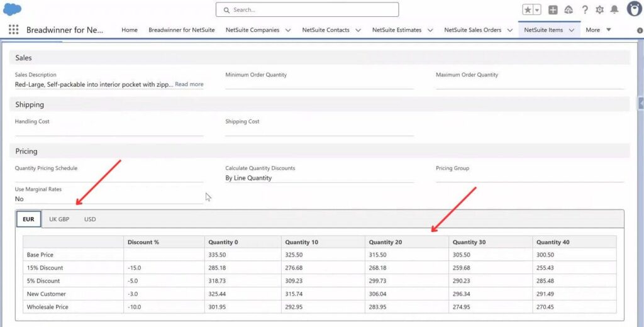Open Favorites star icon
Viewport: 644px width, 327px height.
pyautogui.click(x=528, y=10)
